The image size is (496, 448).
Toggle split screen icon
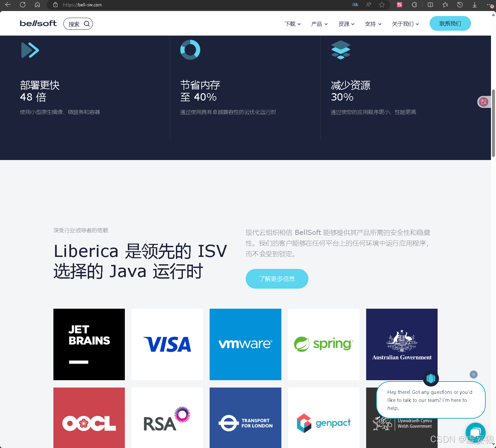(430, 5)
